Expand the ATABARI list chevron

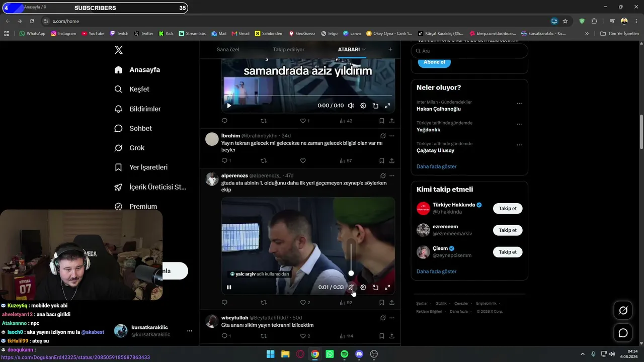363,49
